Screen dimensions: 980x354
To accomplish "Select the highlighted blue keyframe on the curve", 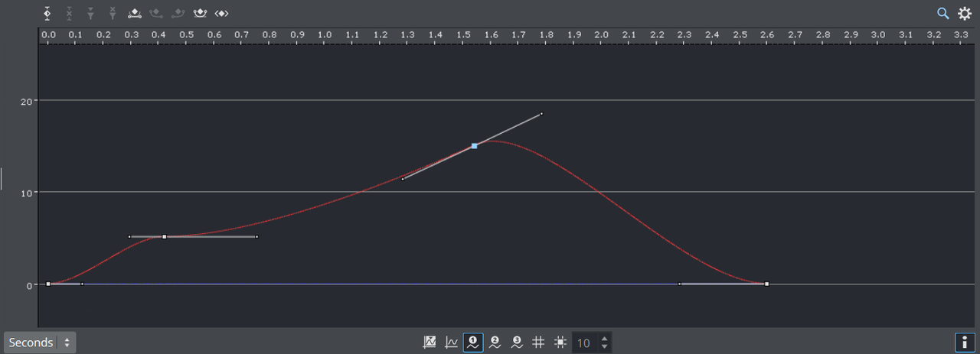I will pos(475,145).
